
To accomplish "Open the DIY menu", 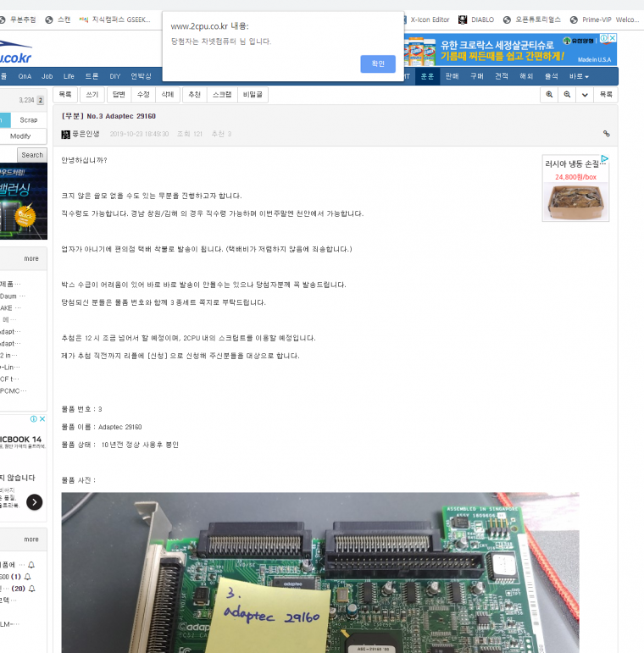I will click(115, 76).
